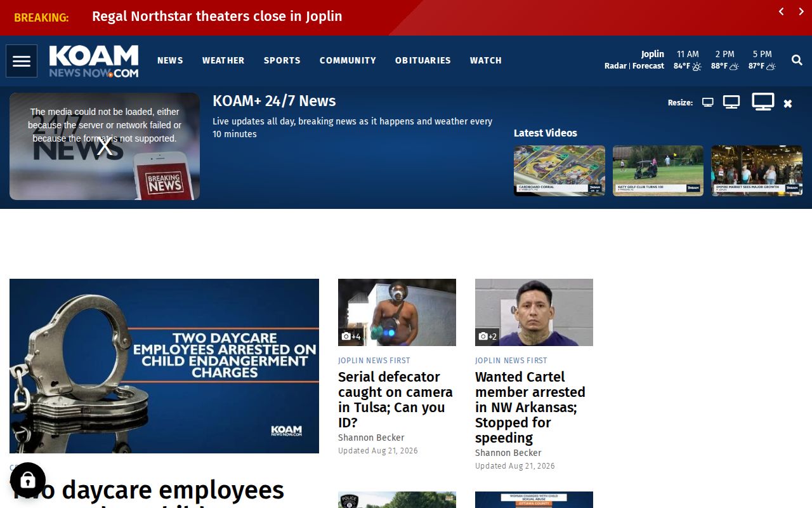Open serial defecator story thumbnail
Viewport: 812px width, 508px height.
tap(397, 312)
